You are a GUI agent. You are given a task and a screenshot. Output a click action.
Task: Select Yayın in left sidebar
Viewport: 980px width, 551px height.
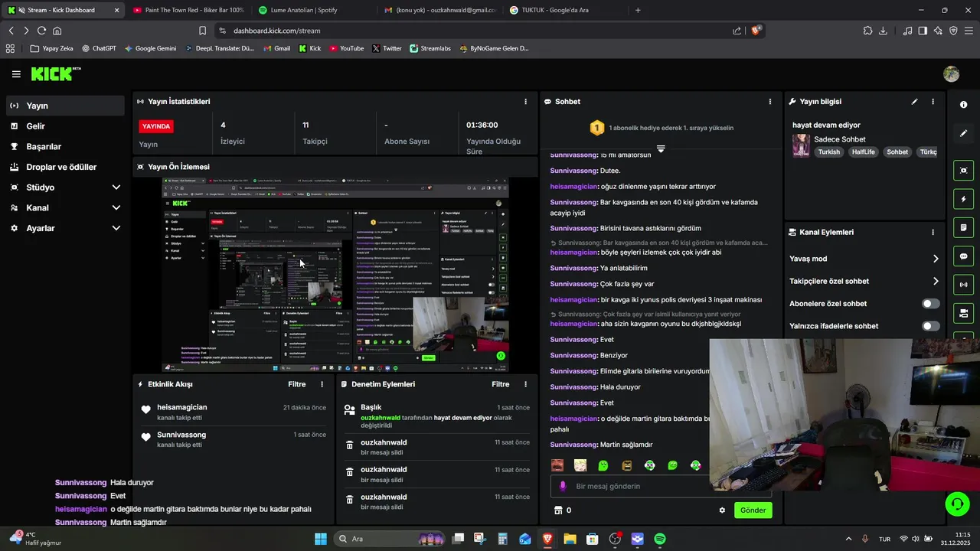pos(65,106)
